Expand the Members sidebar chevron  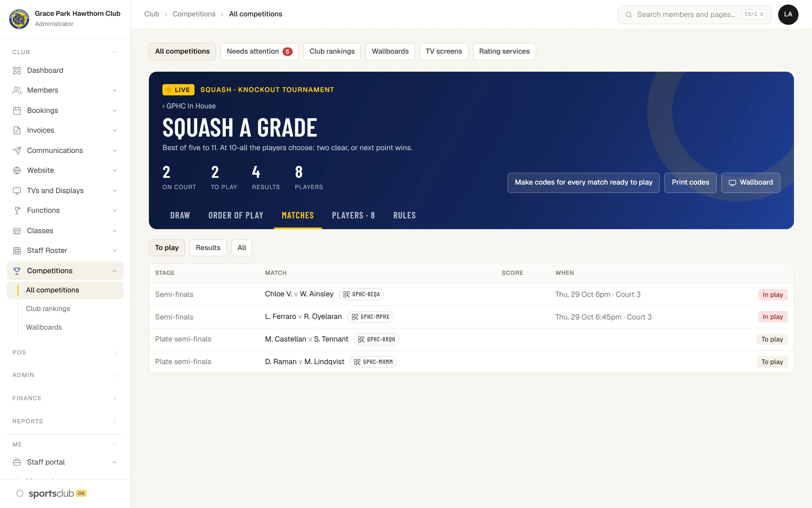pos(114,90)
